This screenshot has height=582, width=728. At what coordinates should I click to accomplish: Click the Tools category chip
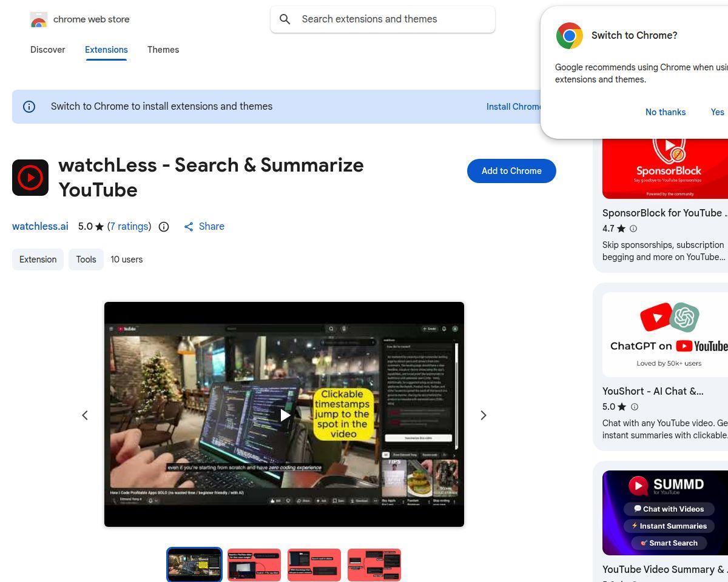click(x=86, y=259)
